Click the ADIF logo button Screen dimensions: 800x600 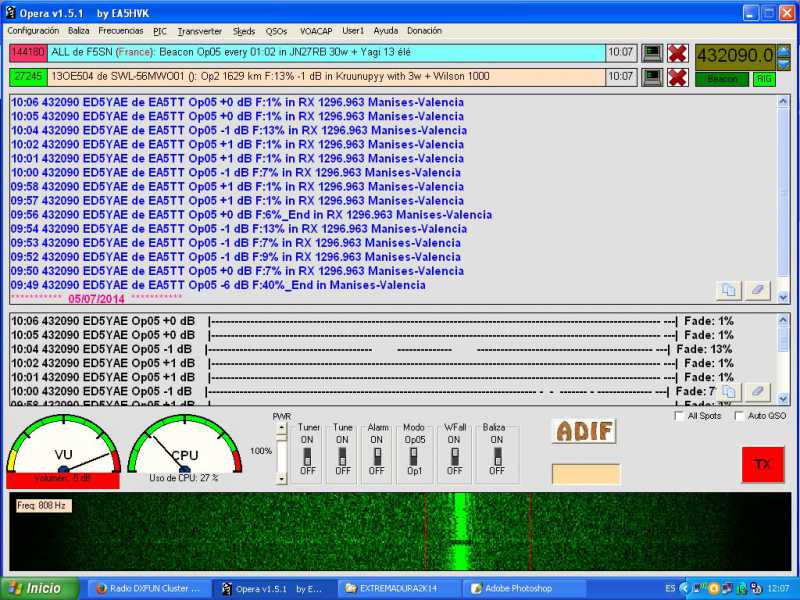(585, 431)
